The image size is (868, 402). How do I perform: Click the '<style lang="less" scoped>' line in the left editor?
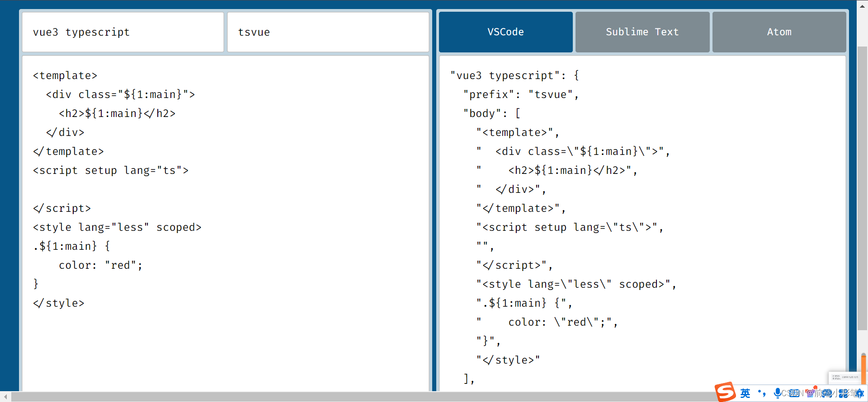pos(117,227)
